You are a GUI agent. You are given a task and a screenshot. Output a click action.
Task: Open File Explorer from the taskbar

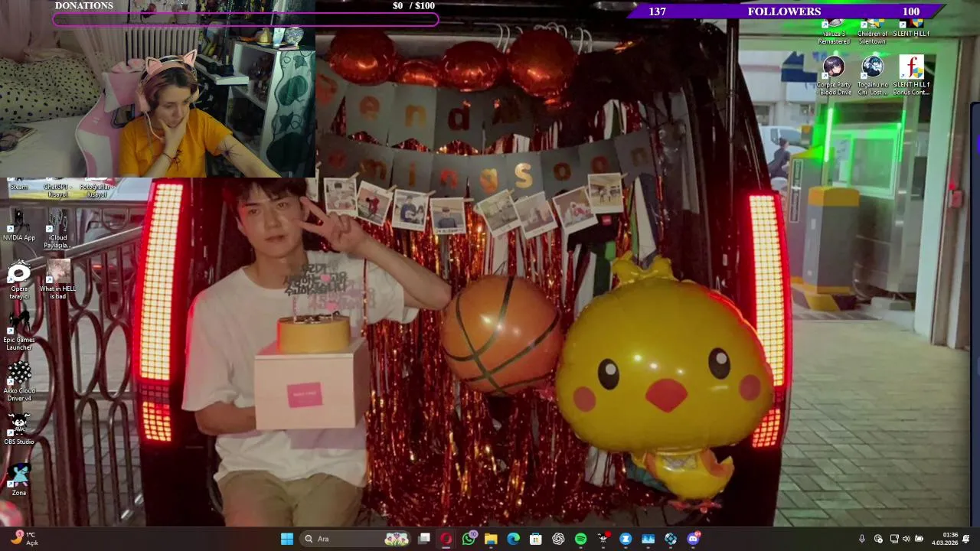491,539
